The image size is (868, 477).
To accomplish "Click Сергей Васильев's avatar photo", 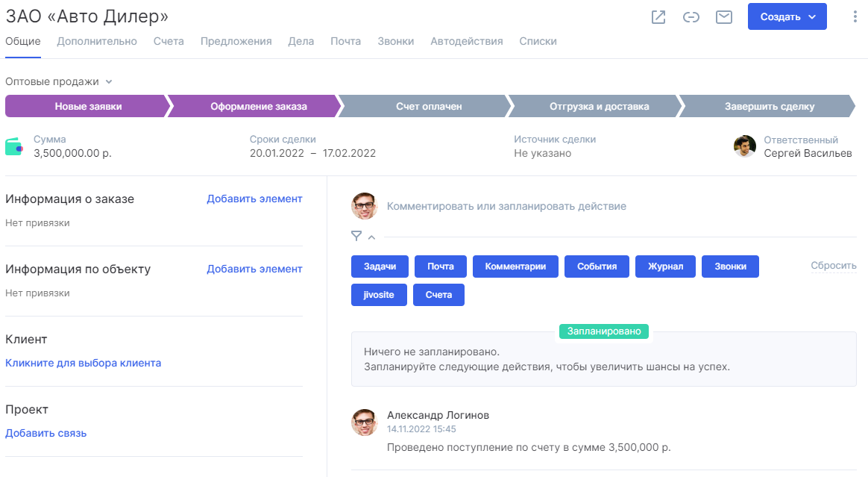I will click(x=745, y=146).
